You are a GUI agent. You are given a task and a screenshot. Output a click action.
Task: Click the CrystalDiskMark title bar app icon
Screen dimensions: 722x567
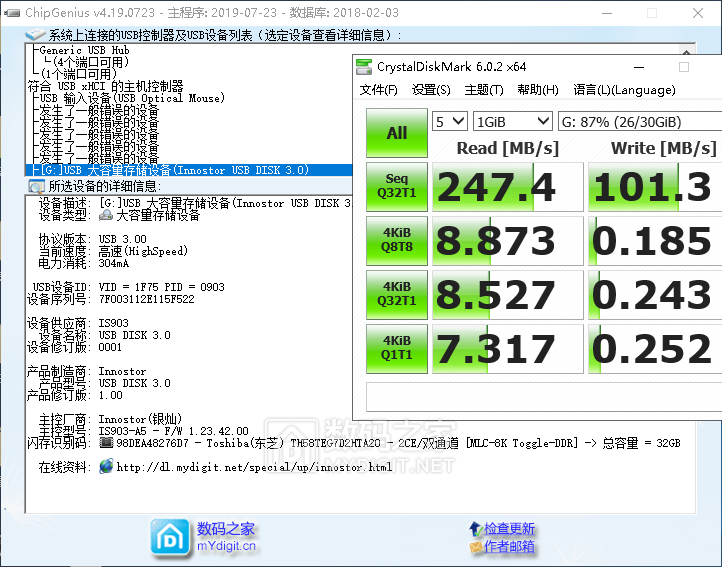click(x=364, y=67)
